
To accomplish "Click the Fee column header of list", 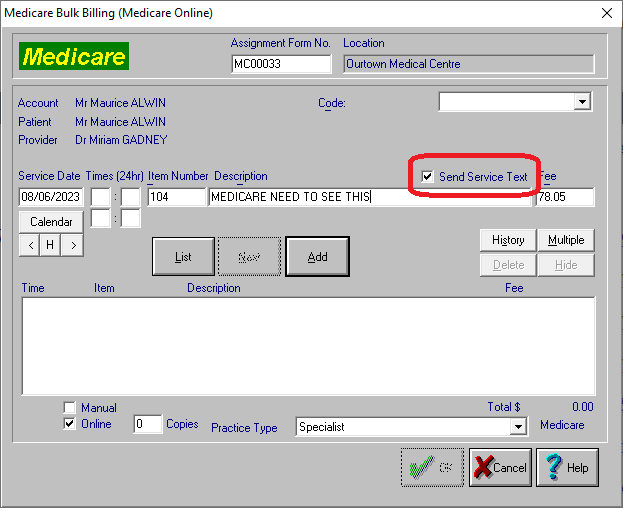I will [514, 288].
